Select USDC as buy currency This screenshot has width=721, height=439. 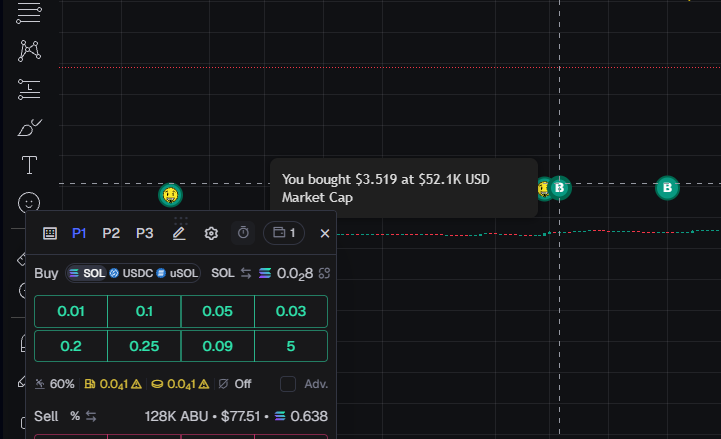click(131, 273)
